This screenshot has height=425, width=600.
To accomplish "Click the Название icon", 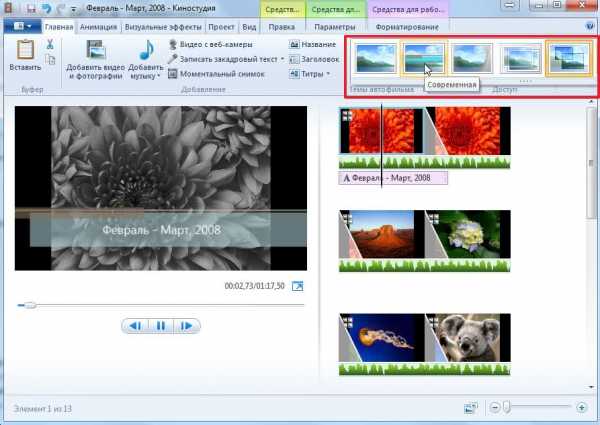I will click(294, 44).
